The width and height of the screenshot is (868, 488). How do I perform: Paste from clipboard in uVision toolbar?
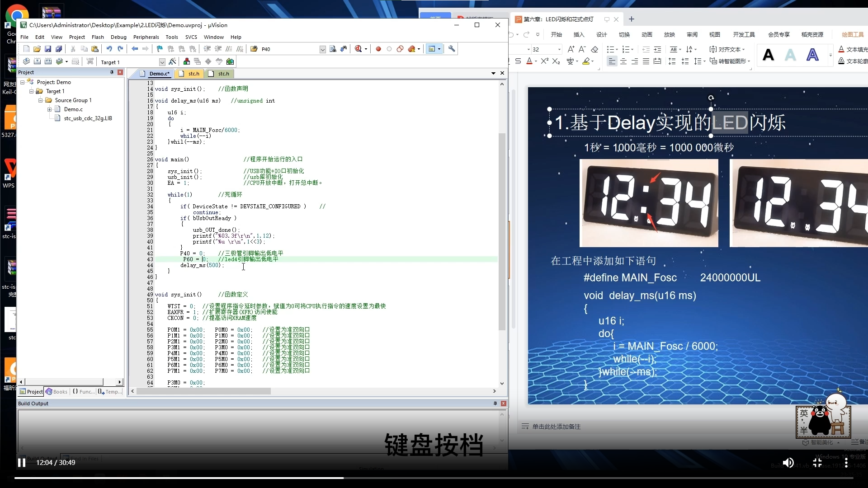pyautogui.click(x=95, y=49)
